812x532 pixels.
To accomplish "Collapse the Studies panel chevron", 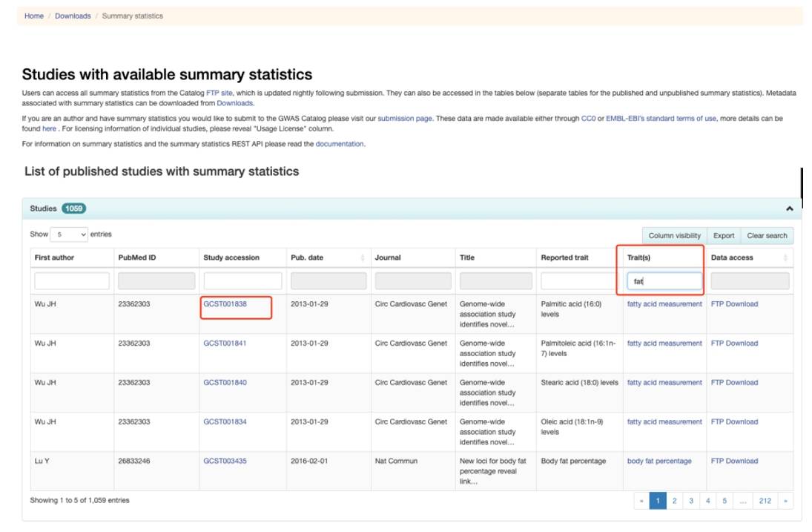I will [x=789, y=208].
